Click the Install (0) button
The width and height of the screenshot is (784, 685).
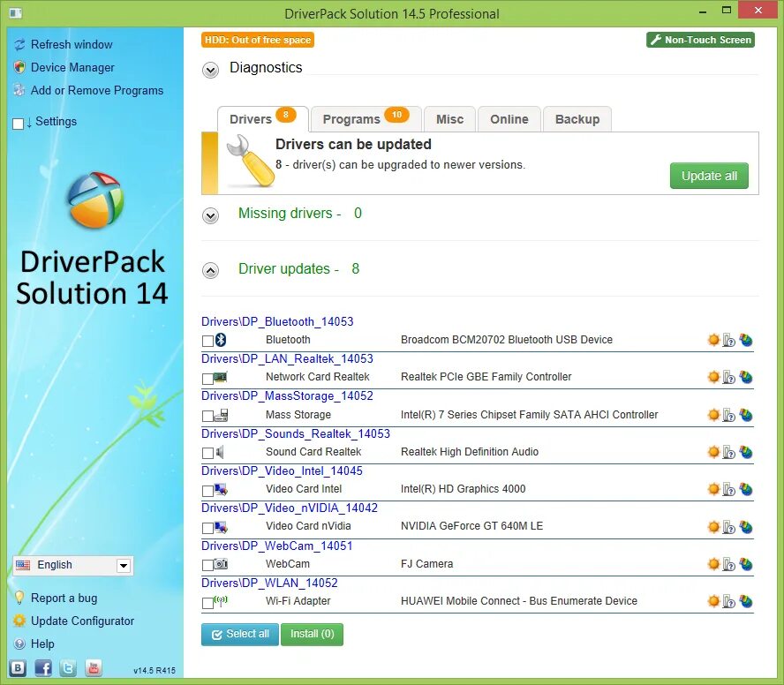coord(312,634)
